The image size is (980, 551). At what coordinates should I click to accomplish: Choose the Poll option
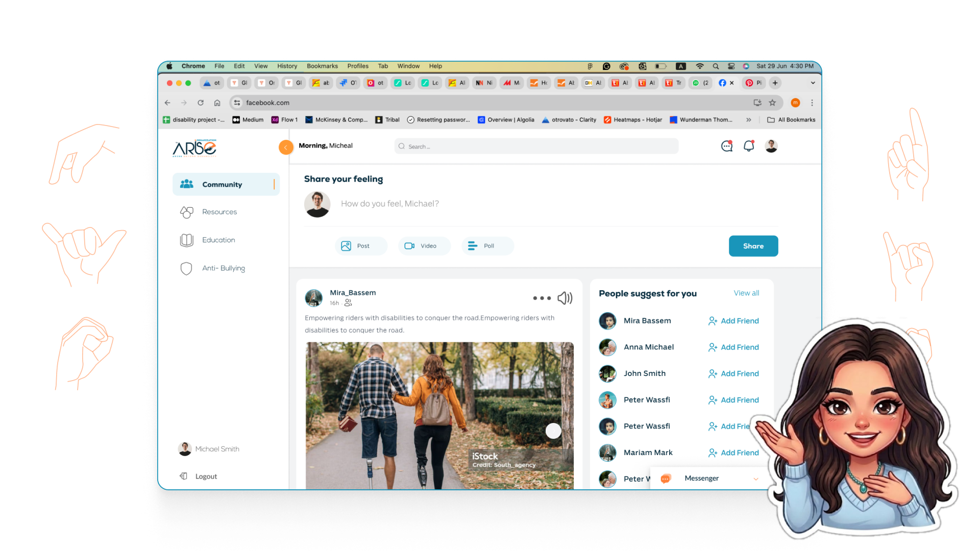(487, 246)
